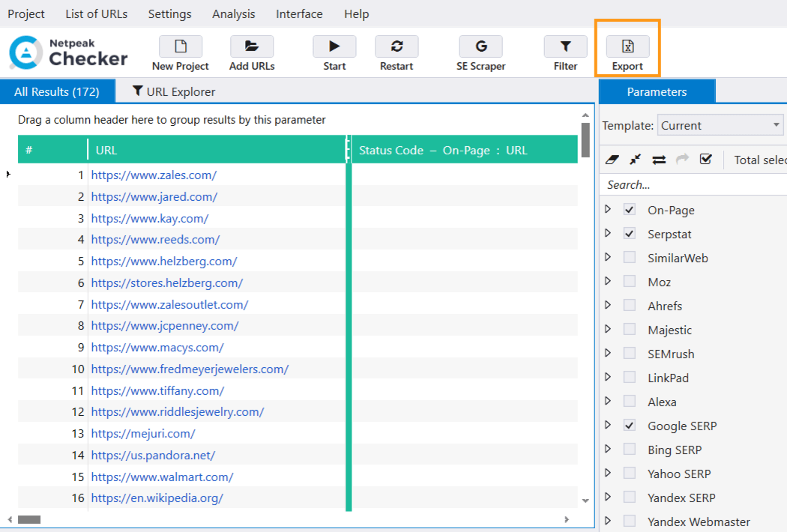
Task: Switch to the URL Explorer tab
Action: [x=174, y=92]
